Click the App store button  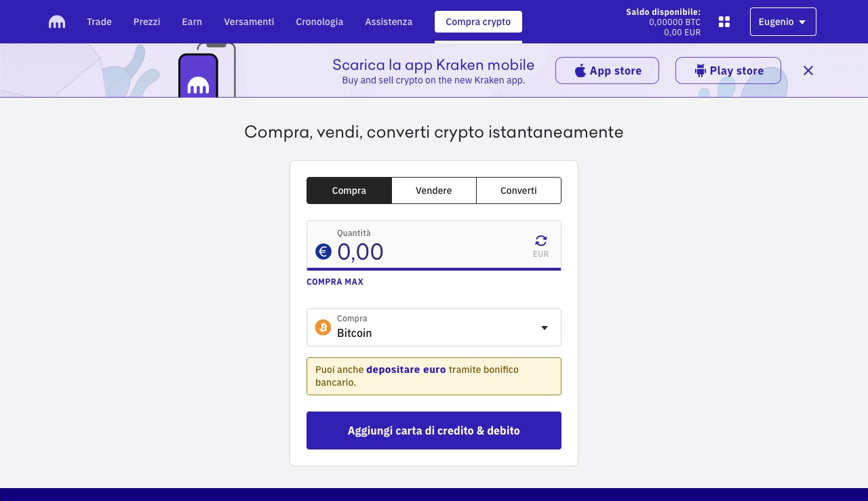(x=607, y=71)
